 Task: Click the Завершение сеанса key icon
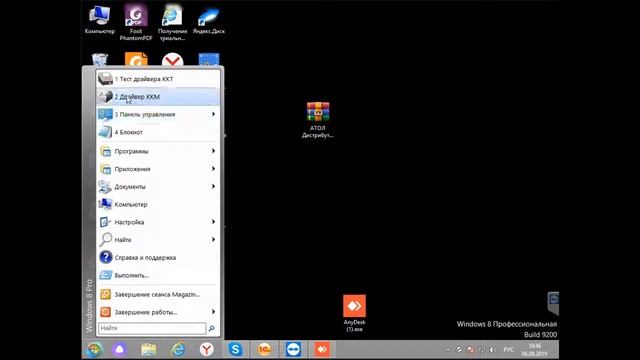pyautogui.click(x=105, y=294)
